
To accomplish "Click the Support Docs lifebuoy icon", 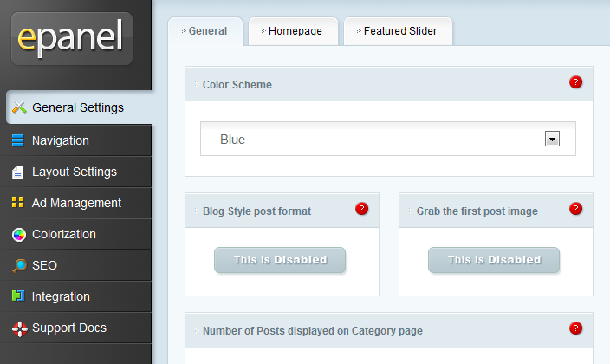I will tap(19, 329).
